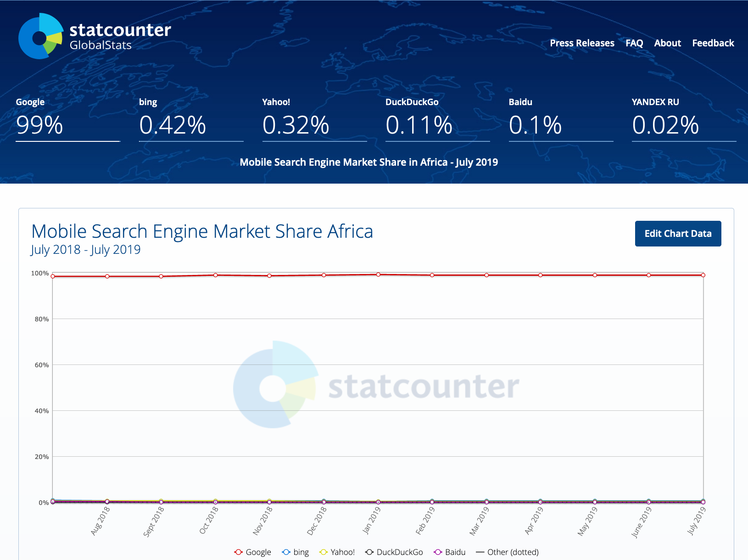Open the About page
The width and height of the screenshot is (748, 560).
[x=667, y=43]
